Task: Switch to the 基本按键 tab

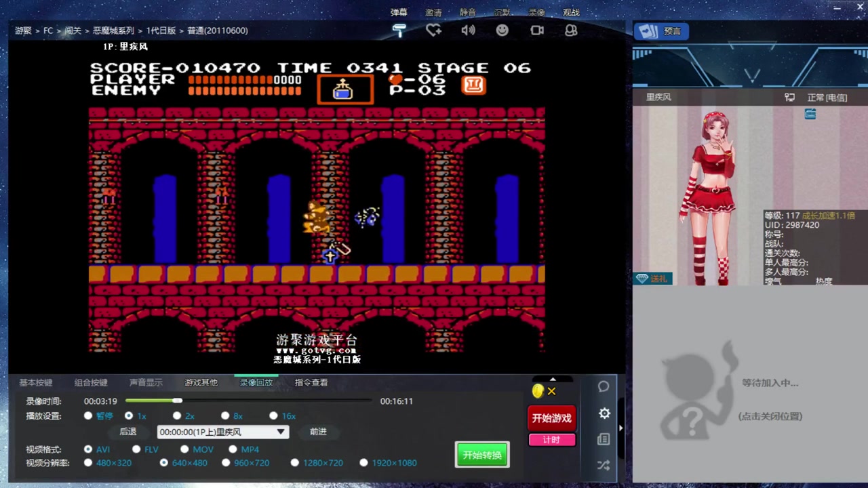Action: pyautogui.click(x=36, y=382)
